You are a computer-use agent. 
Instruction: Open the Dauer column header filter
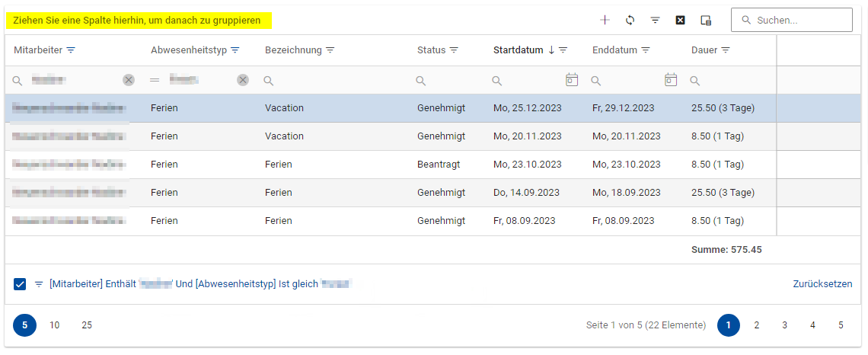pyautogui.click(x=726, y=50)
